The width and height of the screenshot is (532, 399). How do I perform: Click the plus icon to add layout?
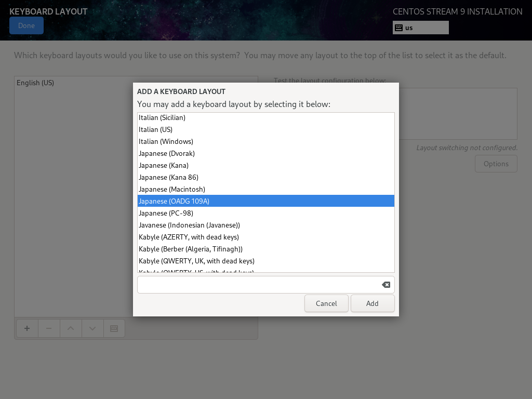(27, 328)
